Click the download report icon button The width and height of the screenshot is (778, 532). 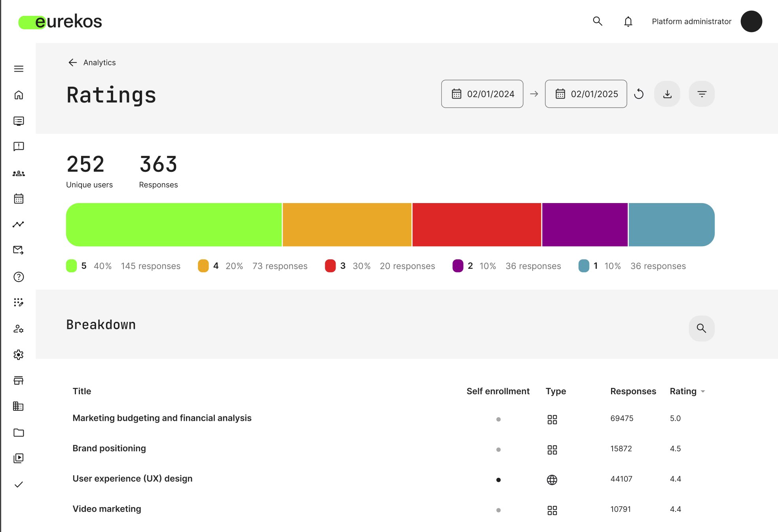click(667, 94)
